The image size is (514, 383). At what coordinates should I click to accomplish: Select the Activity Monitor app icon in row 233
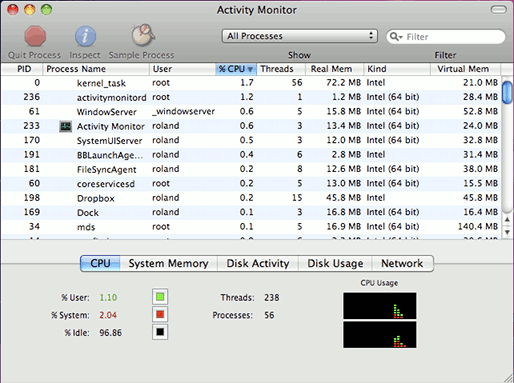click(65, 126)
